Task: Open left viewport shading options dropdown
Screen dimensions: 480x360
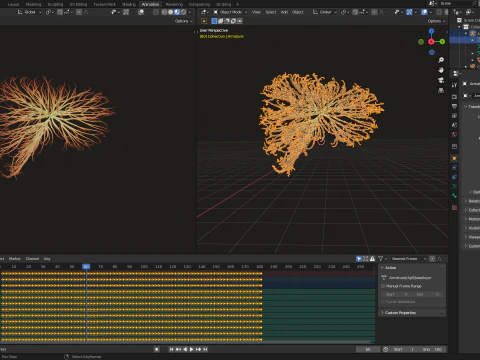Action: (190, 12)
